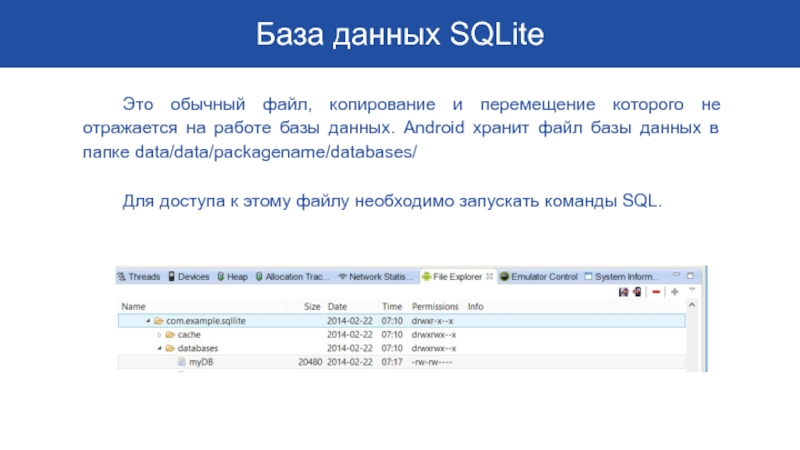This screenshot has width=800, height=450.
Task: Click the myDB size value 20480
Action: [x=310, y=362]
